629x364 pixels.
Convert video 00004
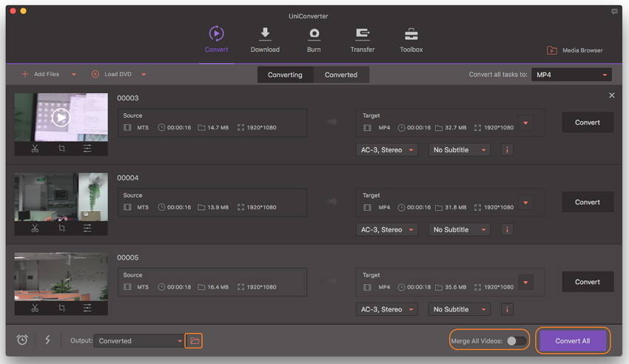click(588, 202)
